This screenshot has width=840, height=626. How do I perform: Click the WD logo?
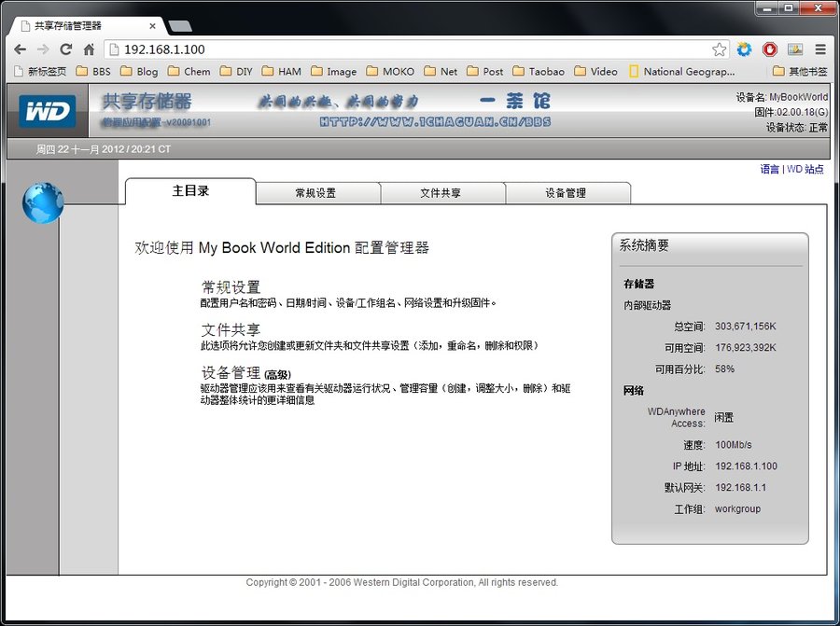(x=48, y=111)
